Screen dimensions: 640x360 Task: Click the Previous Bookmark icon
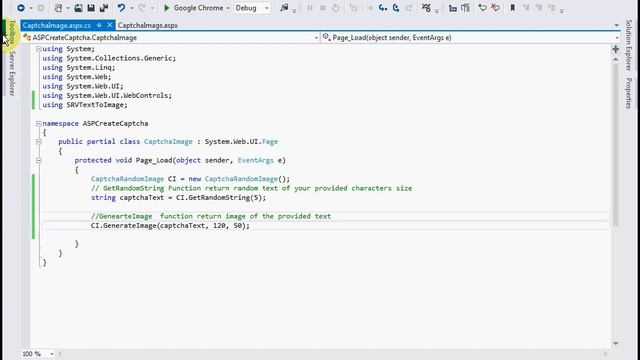coord(526,8)
